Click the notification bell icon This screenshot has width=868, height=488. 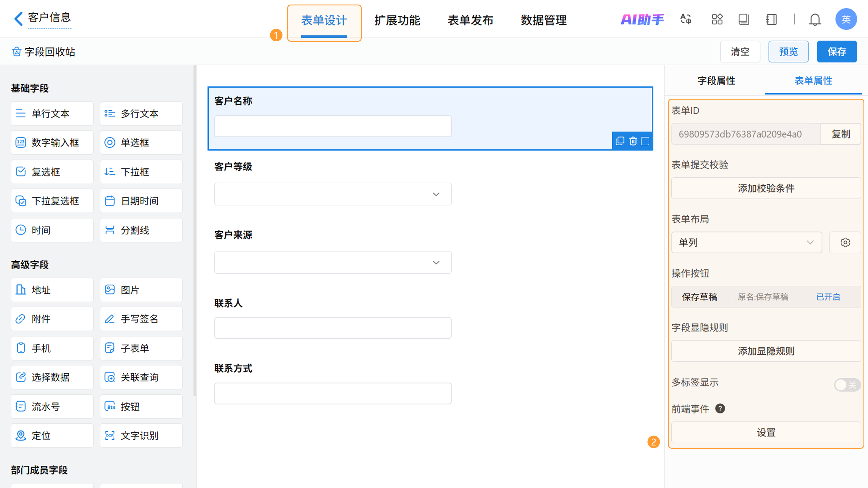click(815, 19)
